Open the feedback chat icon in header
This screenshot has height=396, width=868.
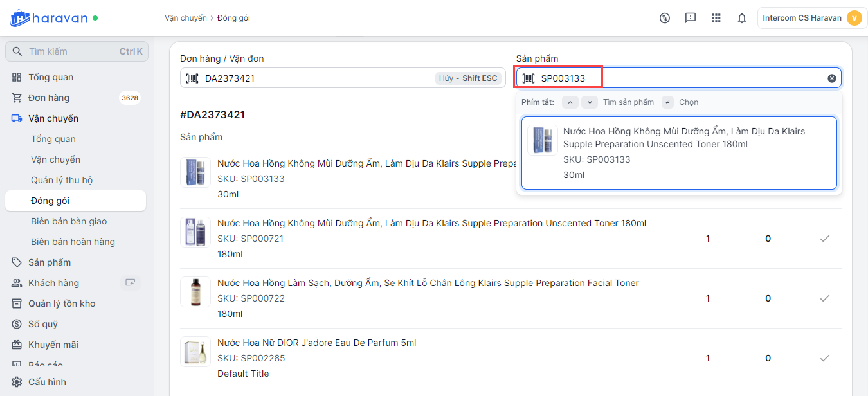(x=691, y=18)
